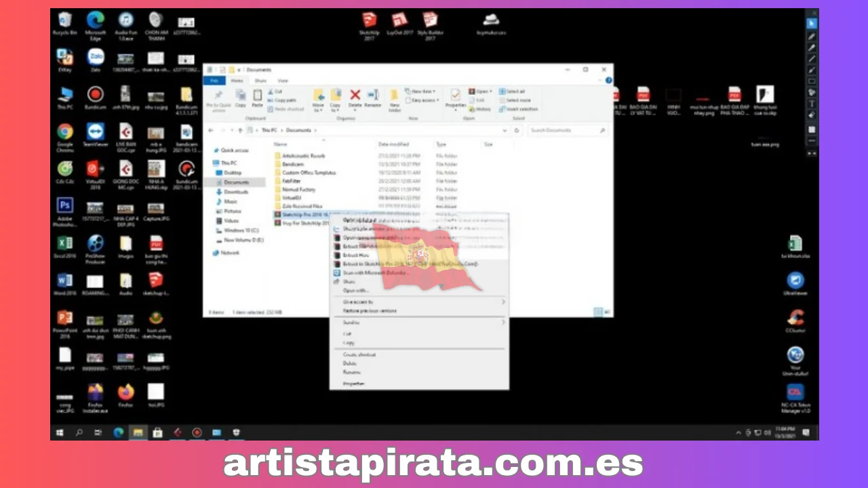Image resolution: width=868 pixels, height=488 pixels.
Task: Click Invert selection in ribbon
Action: coord(519,108)
